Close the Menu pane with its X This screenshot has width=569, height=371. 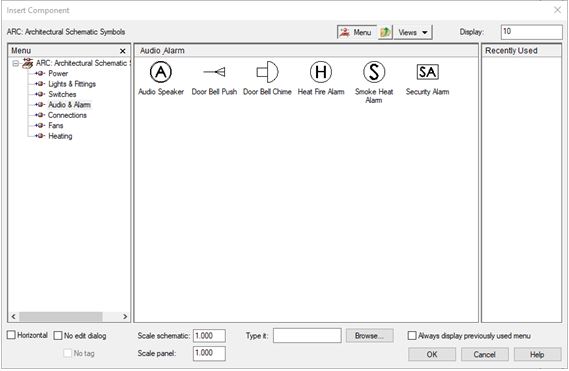coord(123,51)
